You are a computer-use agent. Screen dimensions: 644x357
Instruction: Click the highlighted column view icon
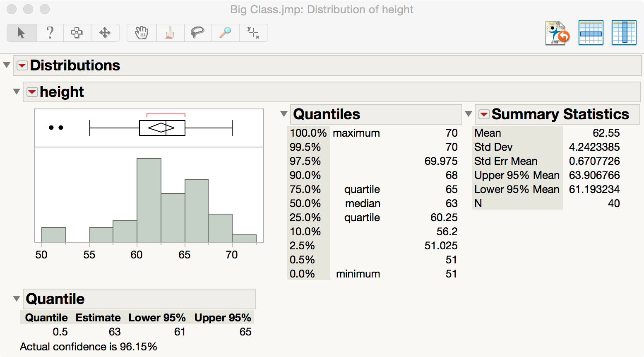coord(624,32)
